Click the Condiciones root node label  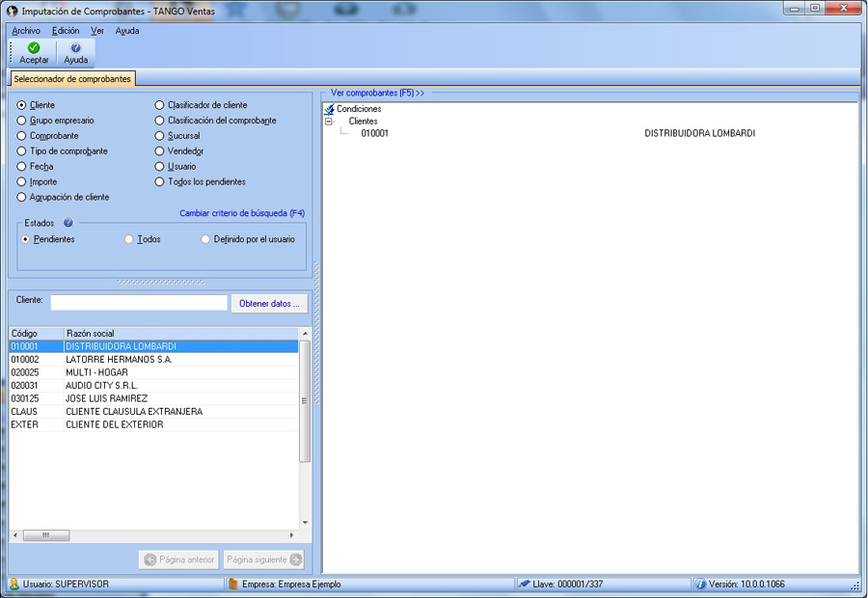point(359,109)
